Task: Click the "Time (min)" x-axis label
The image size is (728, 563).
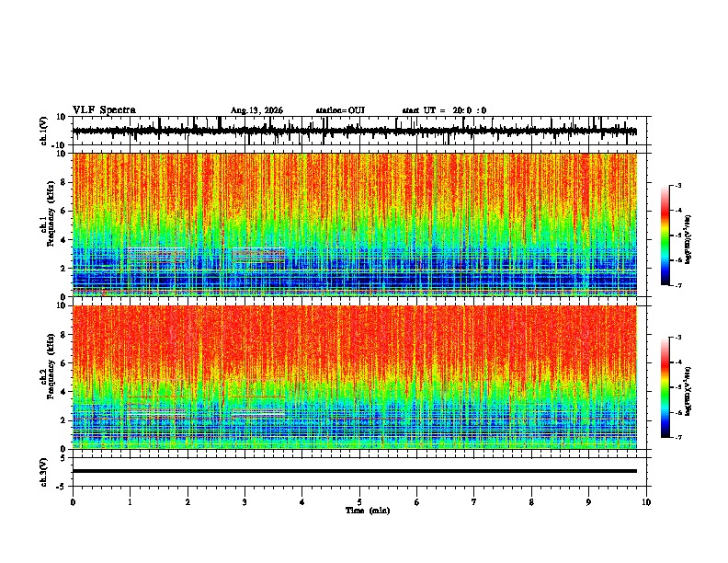Action: click(x=368, y=511)
